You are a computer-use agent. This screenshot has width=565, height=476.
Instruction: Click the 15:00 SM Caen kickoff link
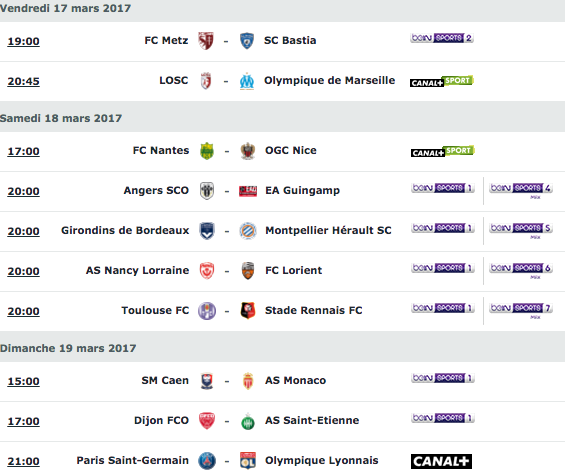point(23,382)
